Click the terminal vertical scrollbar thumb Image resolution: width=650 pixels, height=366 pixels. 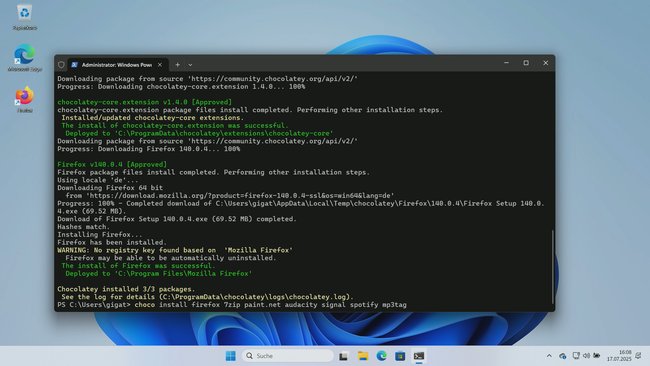click(x=552, y=267)
